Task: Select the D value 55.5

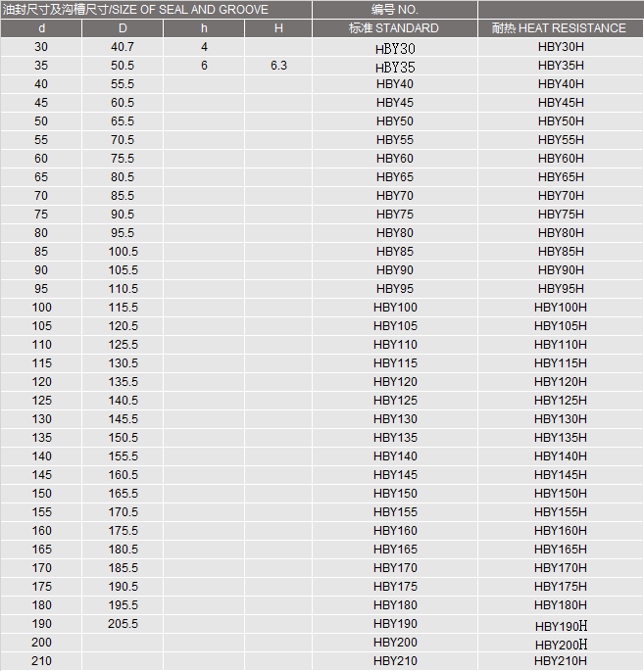Action: pos(123,84)
